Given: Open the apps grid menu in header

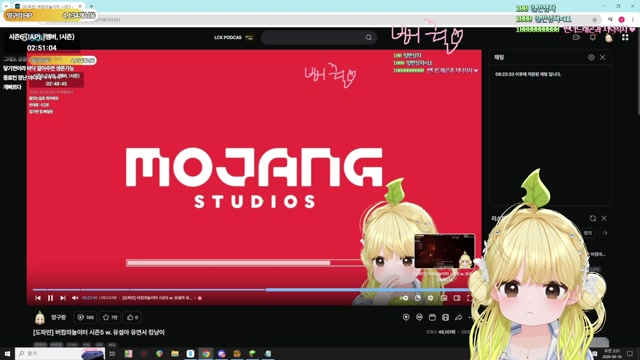Looking at the screenshot, I should (x=625, y=38).
